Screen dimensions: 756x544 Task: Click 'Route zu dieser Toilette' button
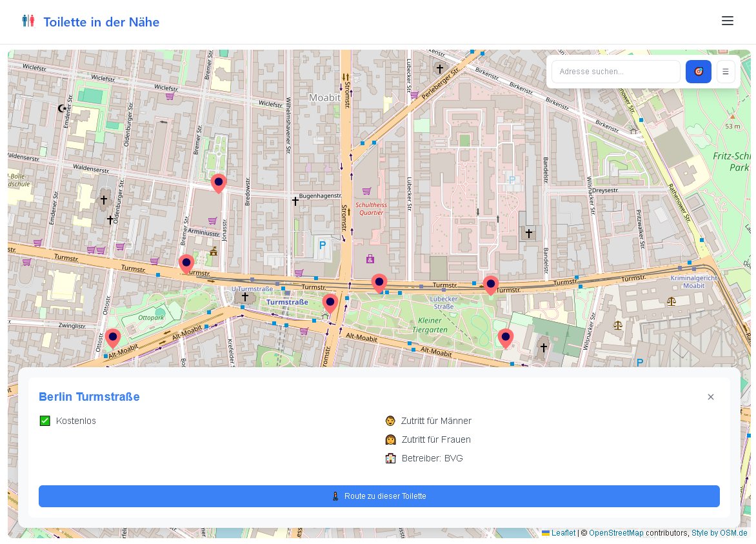click(379, 496)
